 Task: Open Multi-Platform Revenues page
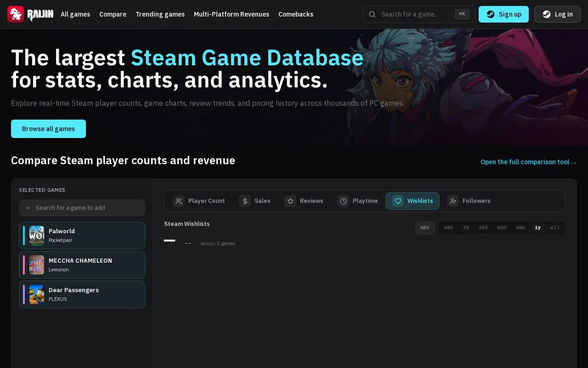[x=232, y=14]
